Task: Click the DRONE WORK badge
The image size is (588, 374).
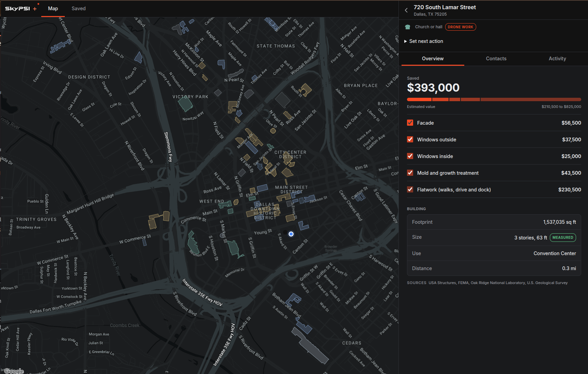Action: [461, 27]
